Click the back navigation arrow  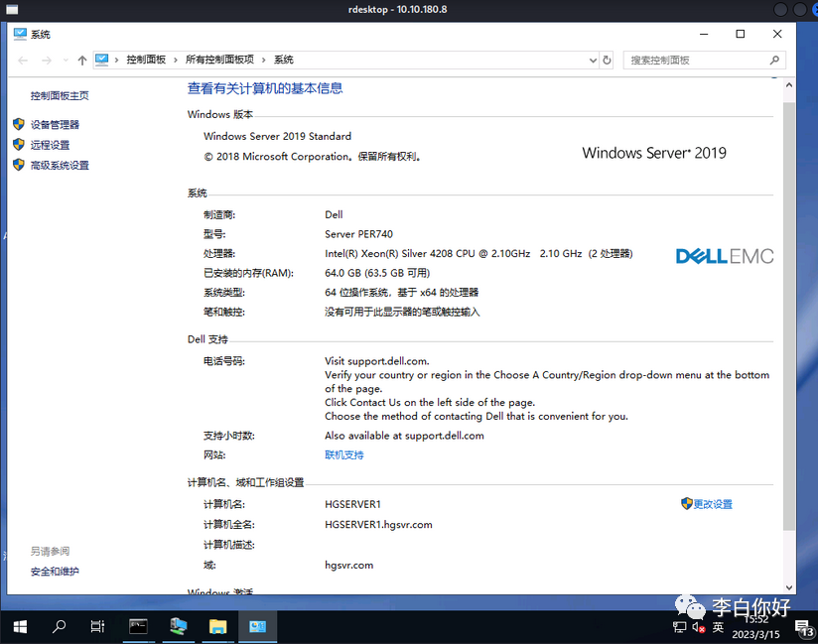pyautogui.click(x=23, y=61)
